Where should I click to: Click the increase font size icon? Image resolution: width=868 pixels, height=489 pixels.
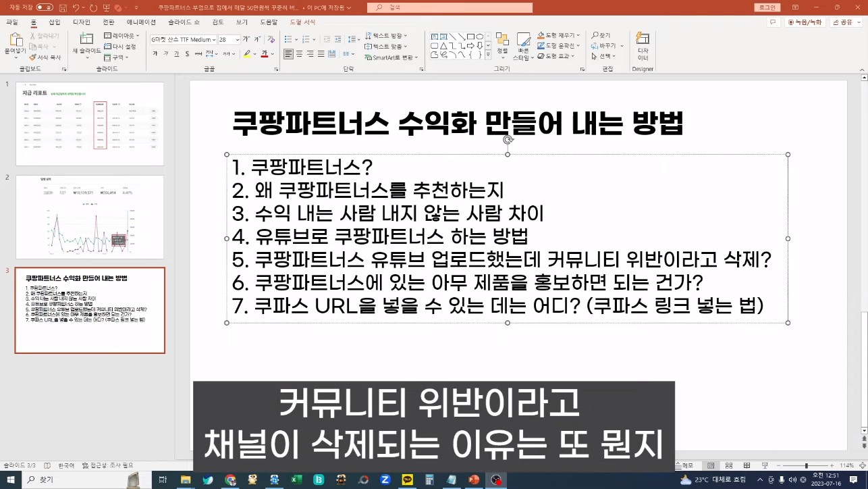pos(248,40)
